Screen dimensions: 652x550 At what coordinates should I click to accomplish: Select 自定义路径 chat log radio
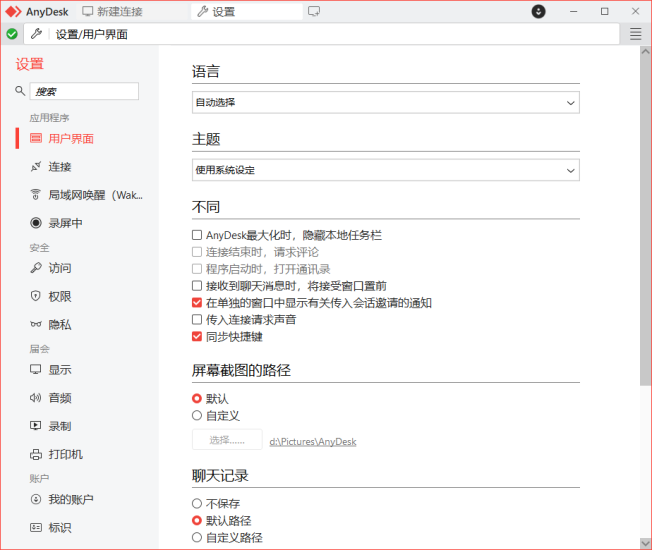pos(197,538)
